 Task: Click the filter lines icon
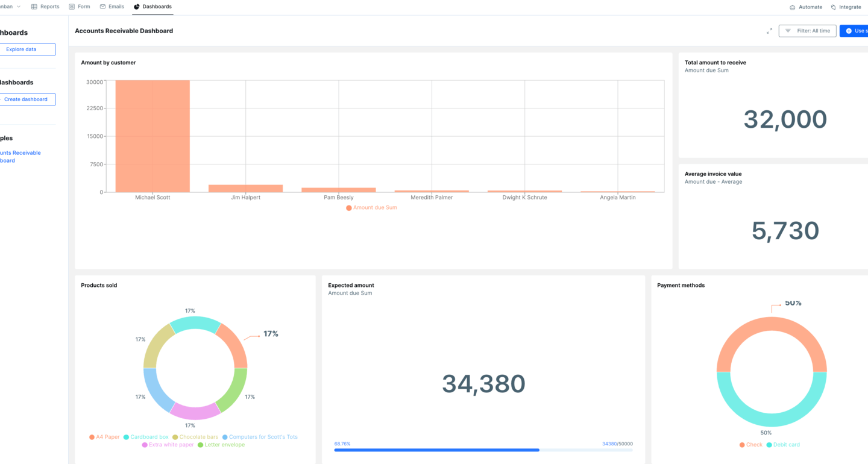(788, 31)
